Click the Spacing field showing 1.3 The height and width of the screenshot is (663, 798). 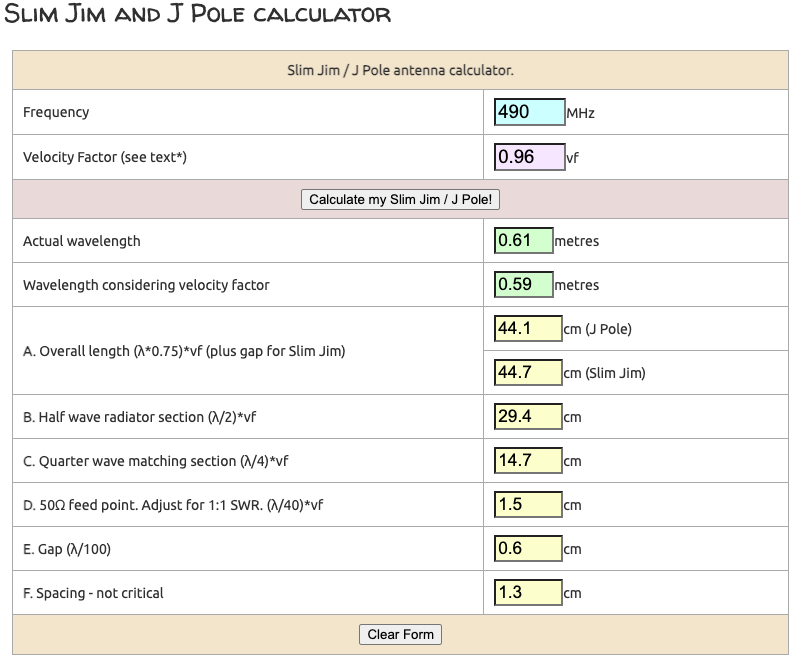(x=528, y=593)
